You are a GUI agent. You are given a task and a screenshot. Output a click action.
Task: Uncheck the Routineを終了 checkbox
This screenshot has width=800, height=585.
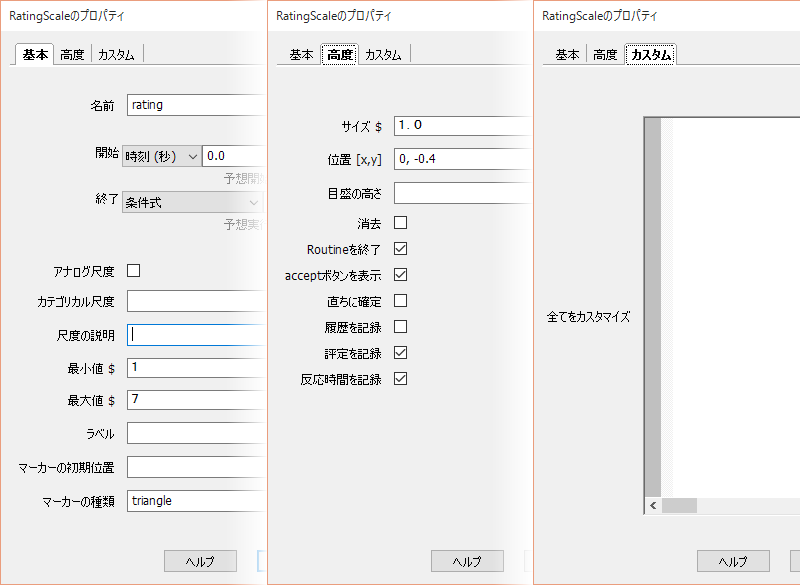401,249
